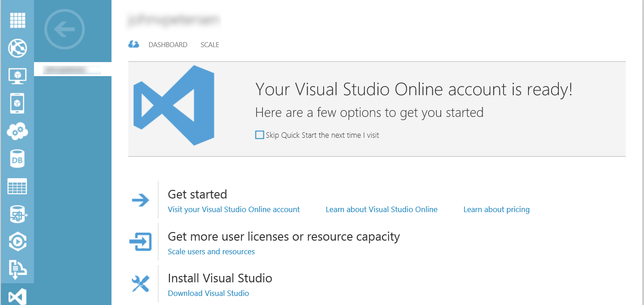Screen dimensions: 644x305
Task: Click the account is ready headline
Action: click(414, 89)
